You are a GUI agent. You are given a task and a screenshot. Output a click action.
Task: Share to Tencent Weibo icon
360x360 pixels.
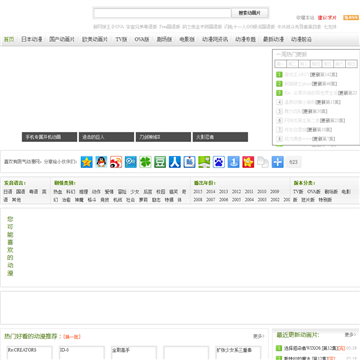pyautogui.click(x=131, y=162)
